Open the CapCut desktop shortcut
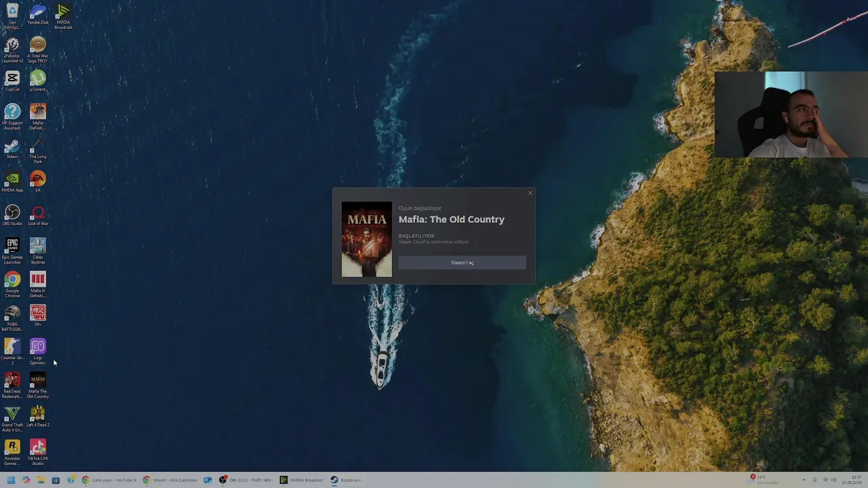 (12, 81)
